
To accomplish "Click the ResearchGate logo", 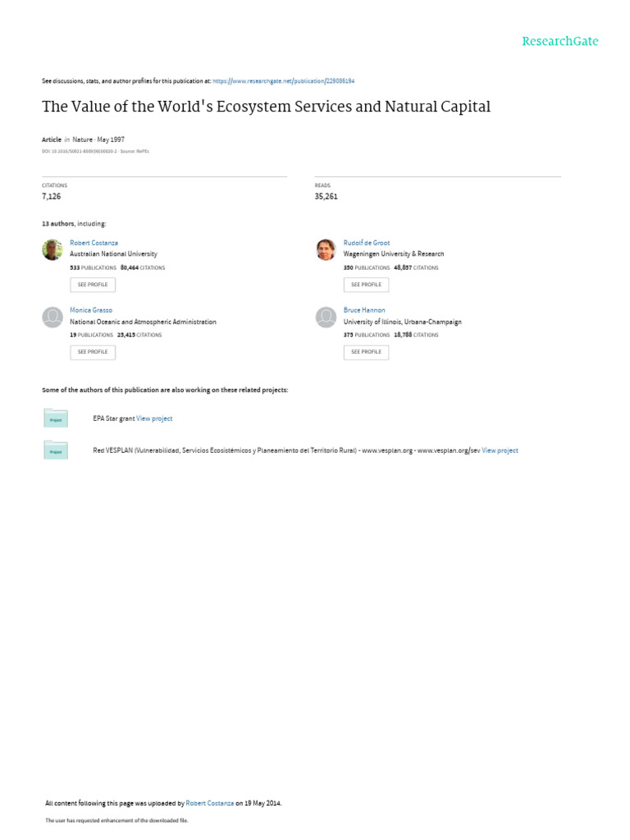I will pyautogui.click(x=560, y=41).
